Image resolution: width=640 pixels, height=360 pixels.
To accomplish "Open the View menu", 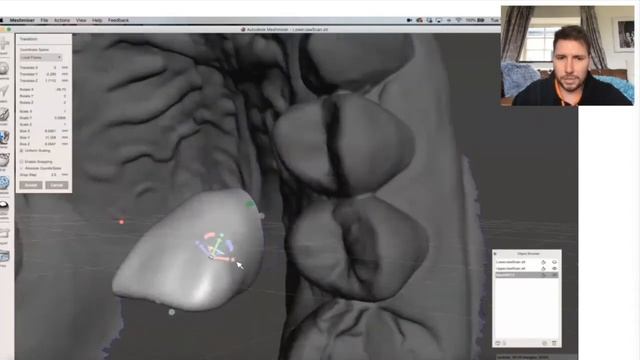I will (81, 20).
